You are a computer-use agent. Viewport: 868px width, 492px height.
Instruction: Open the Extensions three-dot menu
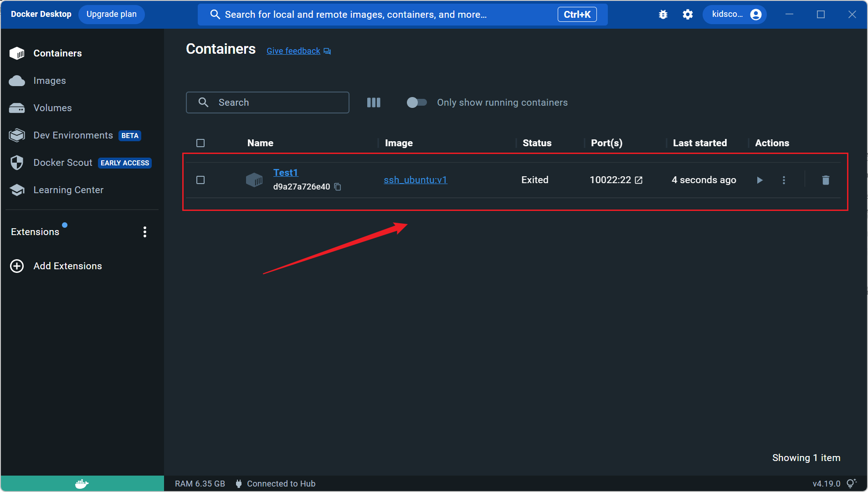145,232
